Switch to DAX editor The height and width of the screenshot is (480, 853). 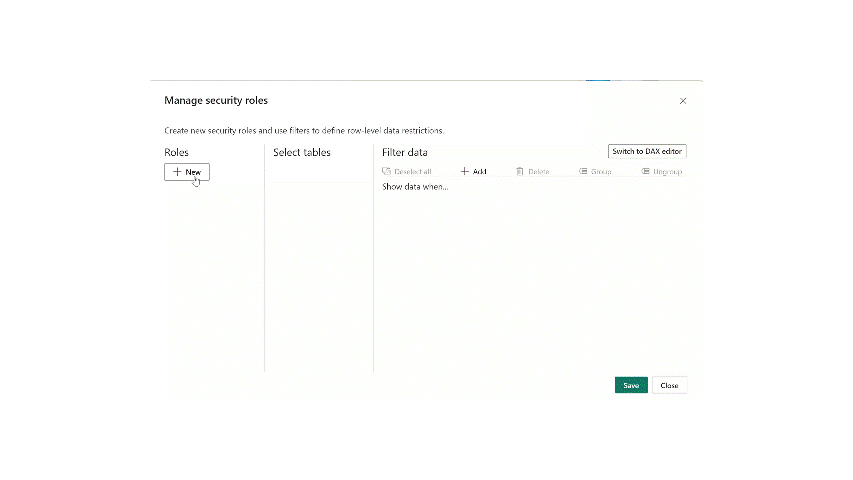click(x=647, y=151)
